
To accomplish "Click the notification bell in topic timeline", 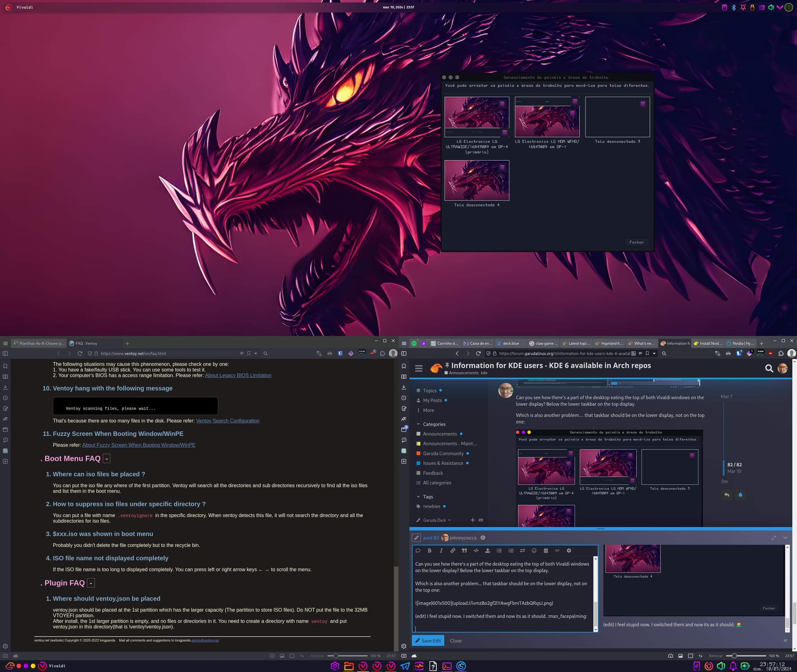I will click(741, 494).
